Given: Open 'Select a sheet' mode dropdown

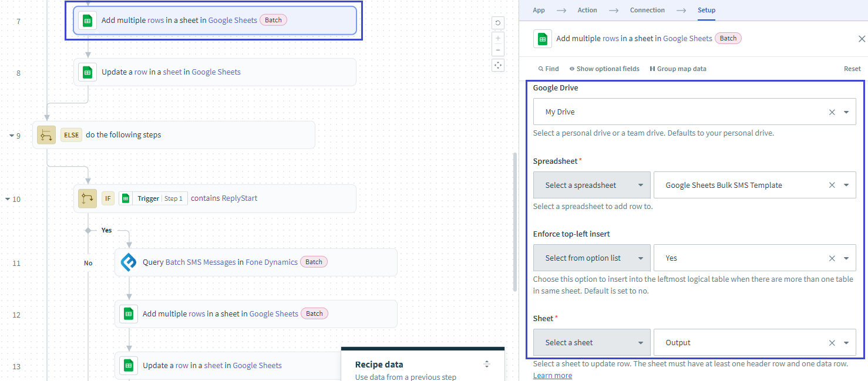Looking at the screenshot, I should [x=591, y=343].
